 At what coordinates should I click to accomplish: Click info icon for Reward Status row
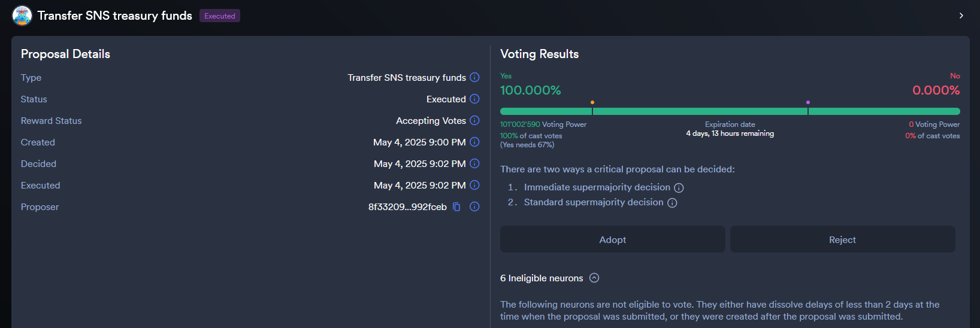[x=474, y=120]
